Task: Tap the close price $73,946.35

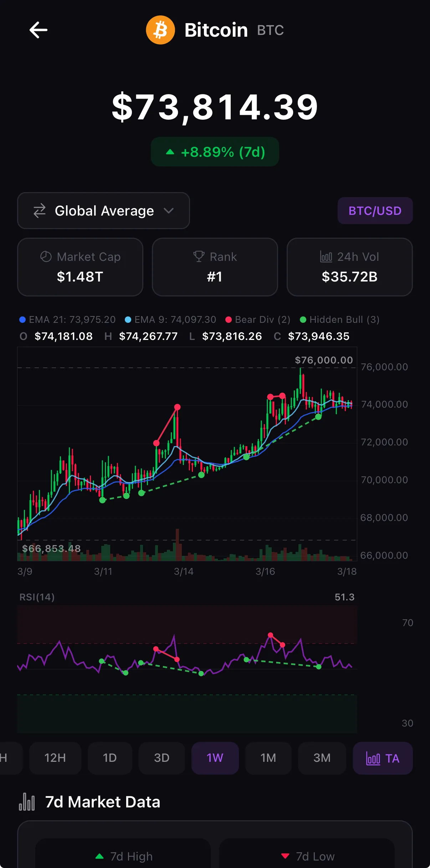Action: tap(319, 336)
